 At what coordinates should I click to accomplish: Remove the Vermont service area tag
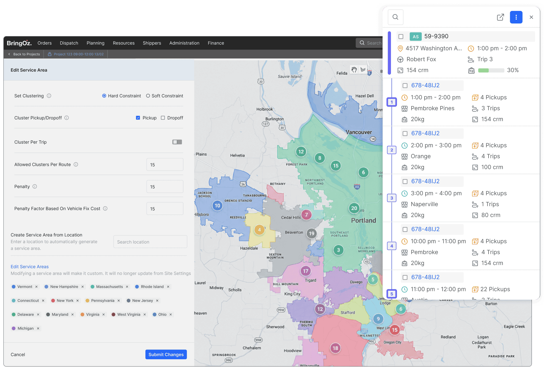[36, 287]
